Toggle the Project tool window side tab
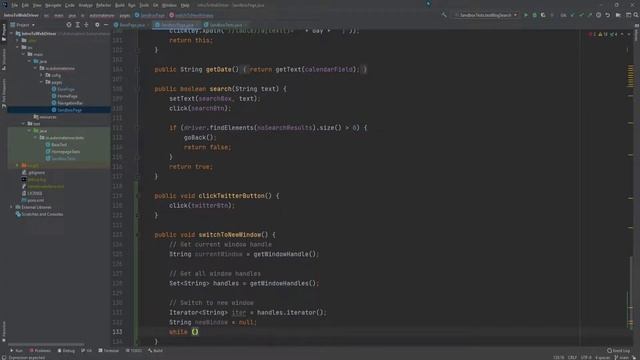The height and width of the screenshot is (360, 640). click(4, 32)
